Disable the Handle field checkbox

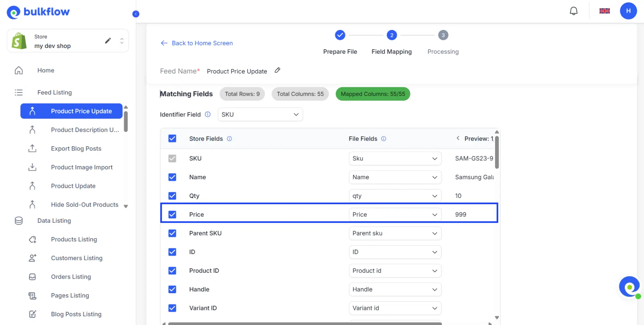(172, 289)
